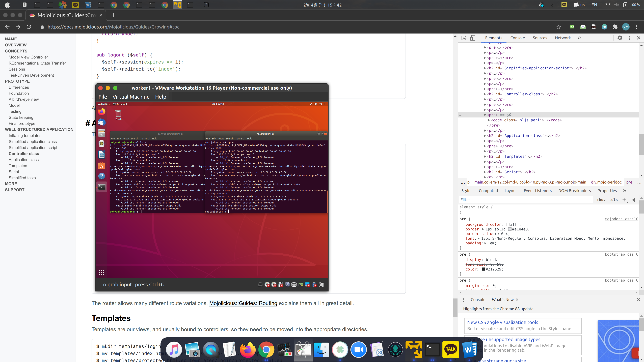The width and height of the screenshot is (644, 362).
Task: Collapse the selected pre element node
Action: tap(485, 115)
